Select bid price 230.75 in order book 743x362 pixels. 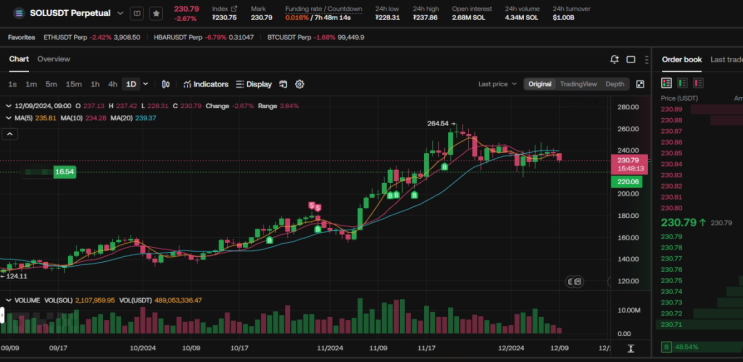coord(671,281)
